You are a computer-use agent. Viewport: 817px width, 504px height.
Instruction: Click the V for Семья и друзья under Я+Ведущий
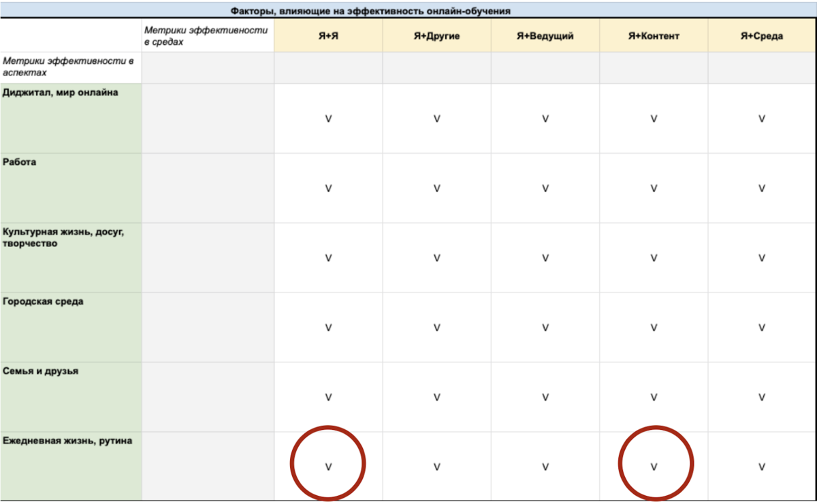pyautogui.click(x=545, y=397)
